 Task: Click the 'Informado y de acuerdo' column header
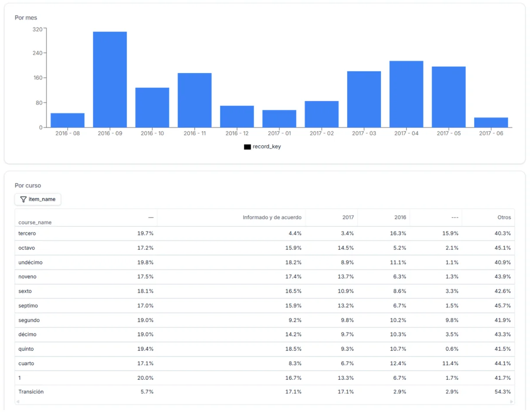pyautogui.click(x=272, y=217)
